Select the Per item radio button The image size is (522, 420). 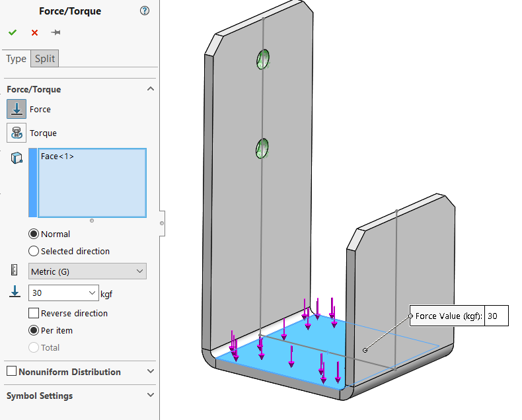[x=34, y=330]
